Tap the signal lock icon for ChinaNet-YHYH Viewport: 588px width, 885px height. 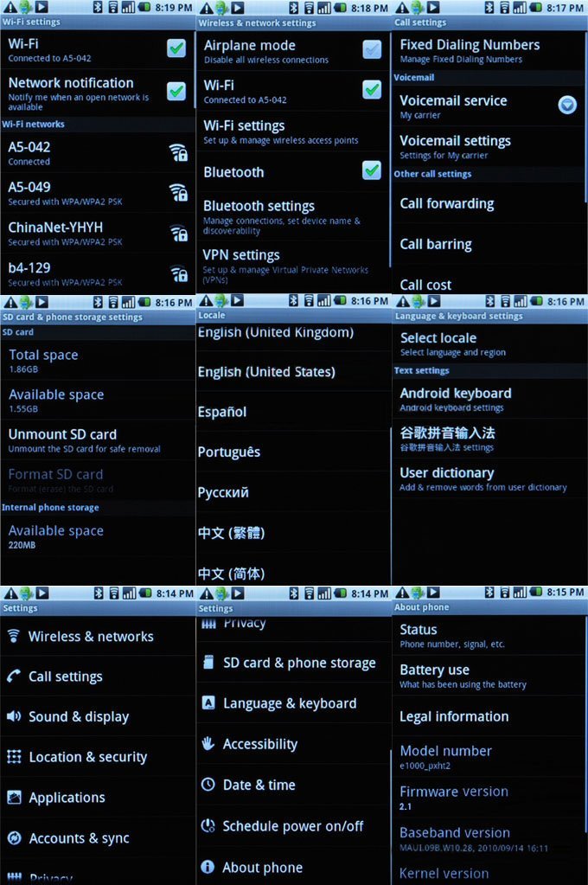coord(178,234)
